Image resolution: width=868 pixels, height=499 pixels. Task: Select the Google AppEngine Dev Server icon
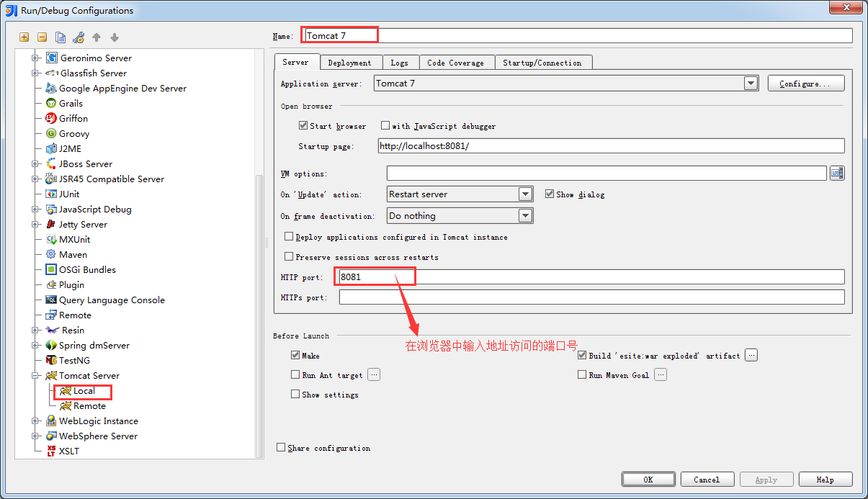pos(51,88)
